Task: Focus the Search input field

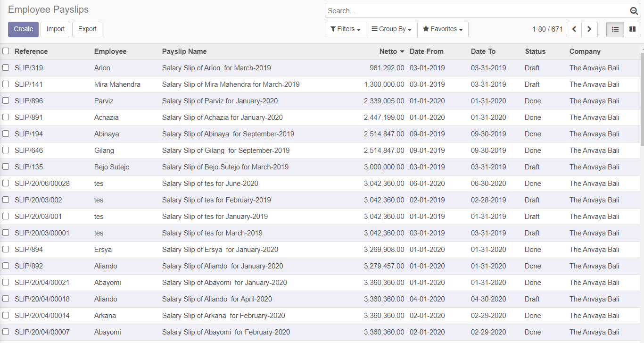Action: pyautogui.click(x=477, y=11)
